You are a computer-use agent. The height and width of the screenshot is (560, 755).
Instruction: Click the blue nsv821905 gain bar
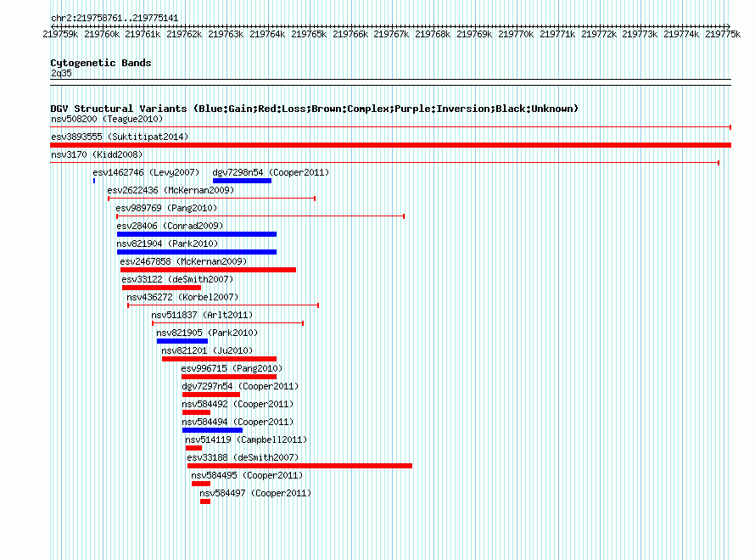coord(182,341)
